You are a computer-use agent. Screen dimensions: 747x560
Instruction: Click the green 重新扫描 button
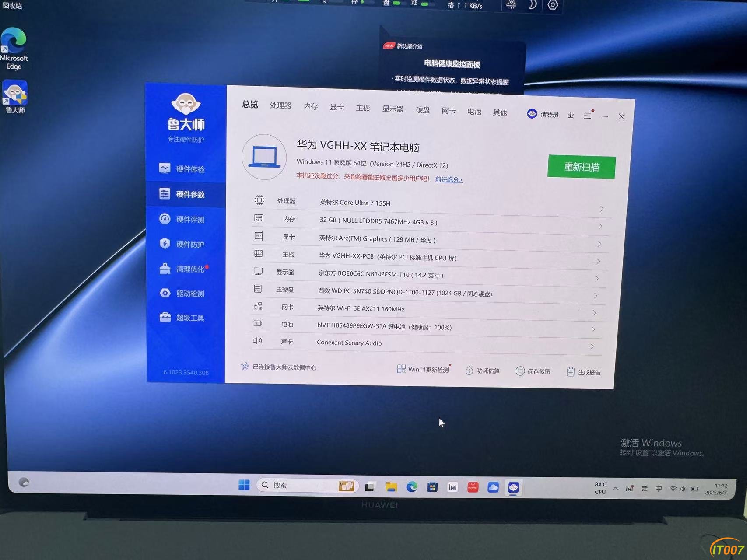tap(582, 167)
